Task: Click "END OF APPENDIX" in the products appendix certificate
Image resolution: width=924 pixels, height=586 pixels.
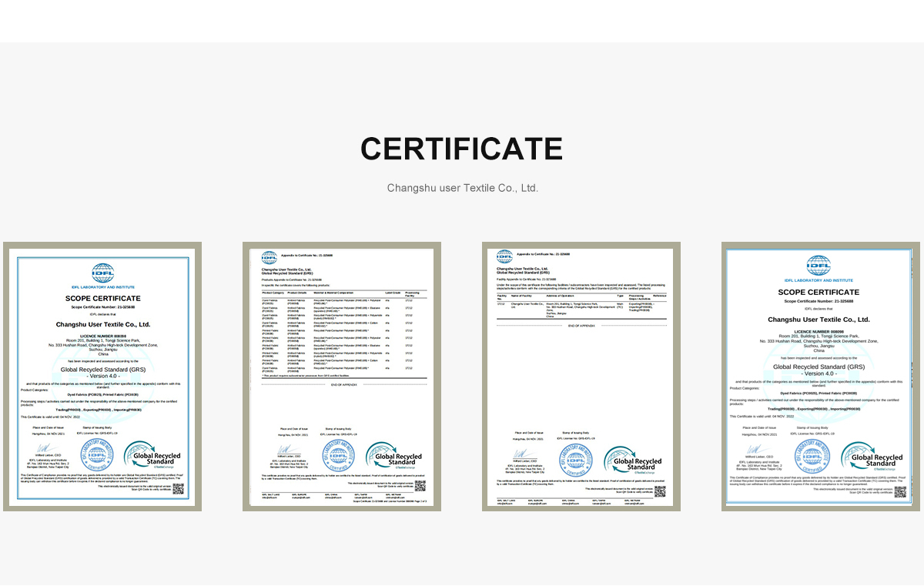Action: click(343, 384)
